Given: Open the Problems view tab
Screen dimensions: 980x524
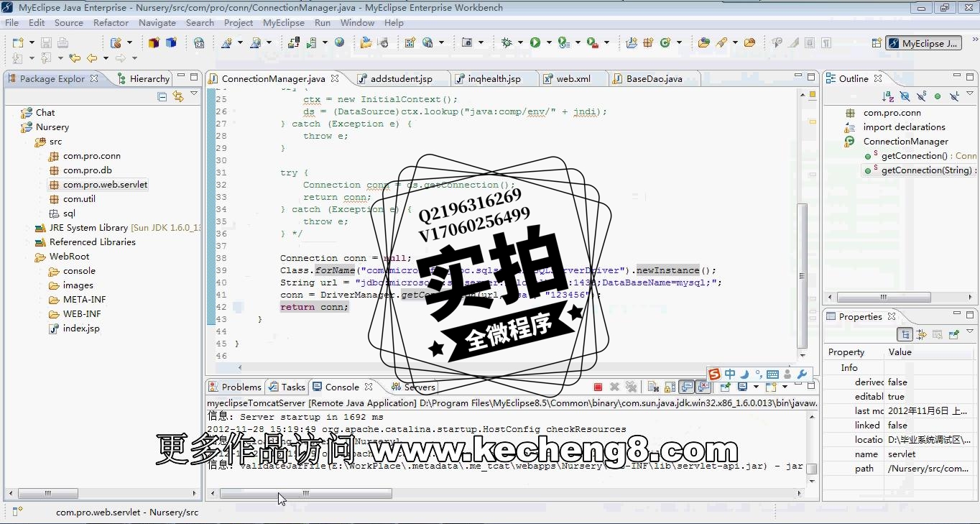Looking at the screenshot, I should (235, 387).
